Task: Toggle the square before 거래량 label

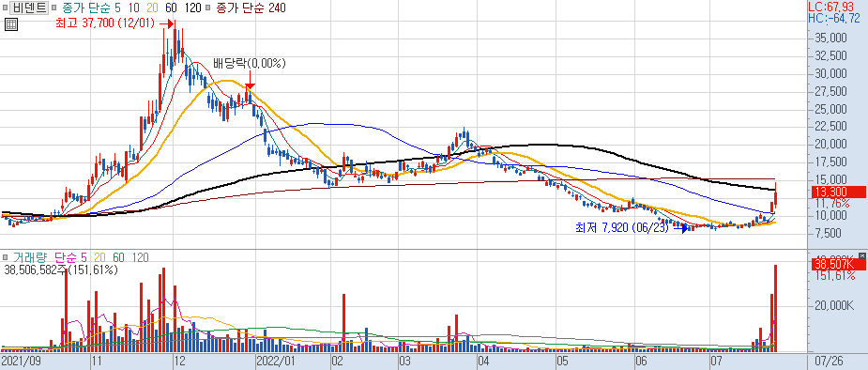Action: click(6, 257)
